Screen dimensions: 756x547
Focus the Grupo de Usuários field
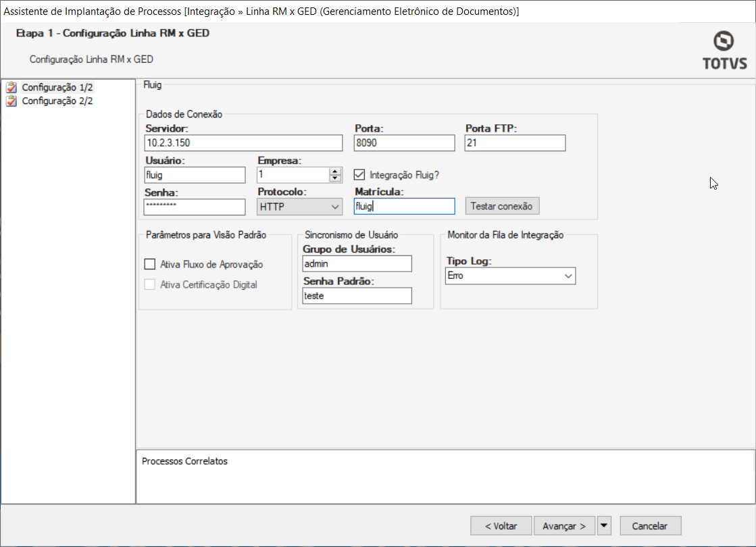coord(357,263)
